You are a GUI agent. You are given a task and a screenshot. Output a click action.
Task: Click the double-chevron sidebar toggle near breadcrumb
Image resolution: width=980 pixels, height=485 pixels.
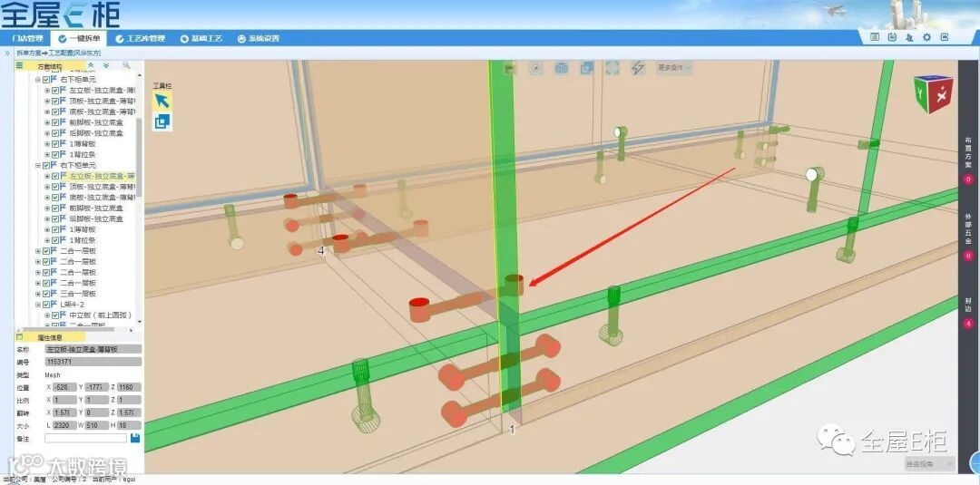pos(7,53)
